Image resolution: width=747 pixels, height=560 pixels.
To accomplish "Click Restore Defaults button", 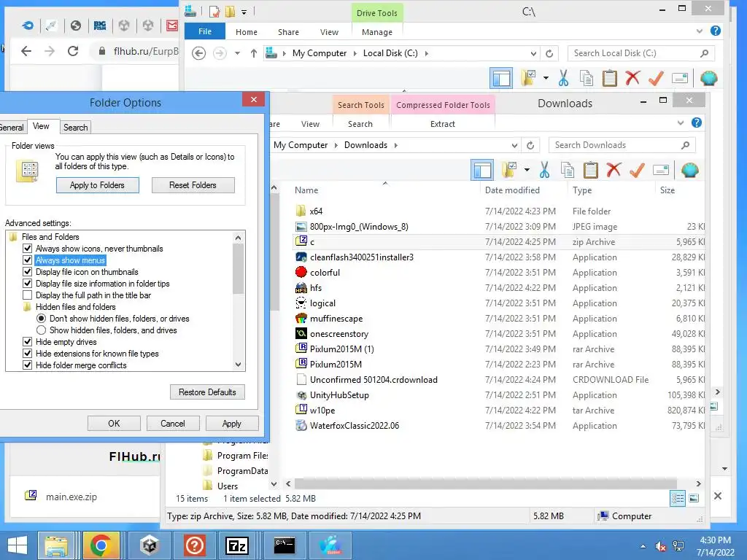I will click(x=207, y=392).
